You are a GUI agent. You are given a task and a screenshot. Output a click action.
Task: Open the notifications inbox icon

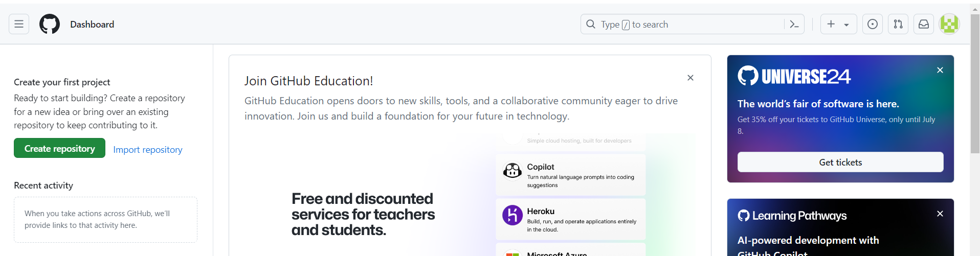click(924, 24)
